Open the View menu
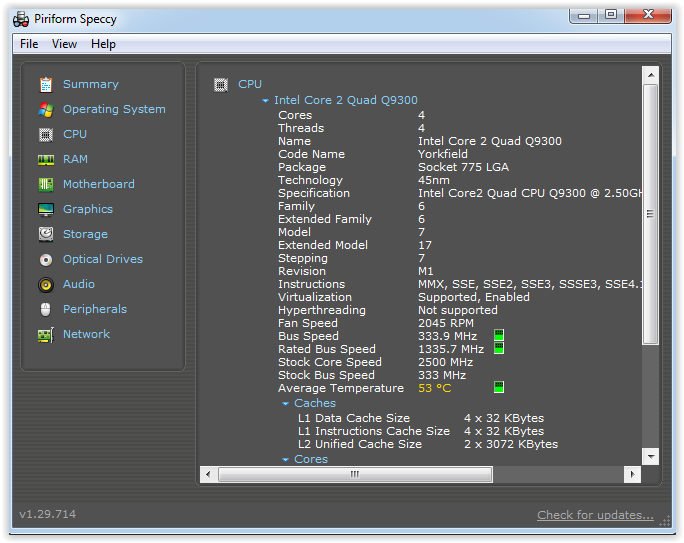This screenshot has height=543, width=684. (64, 44)
